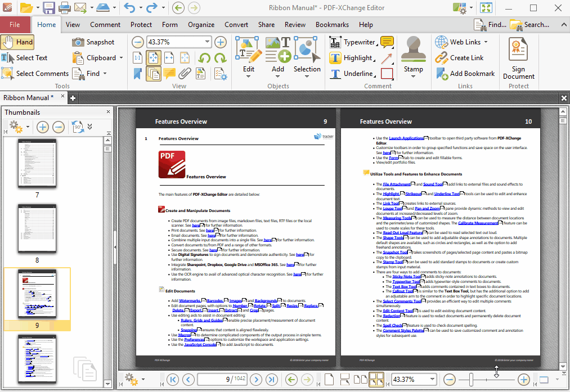This screenshot has width=570, height=392.
Task: Activate the Select Text tool
Action: pos(24,58)
